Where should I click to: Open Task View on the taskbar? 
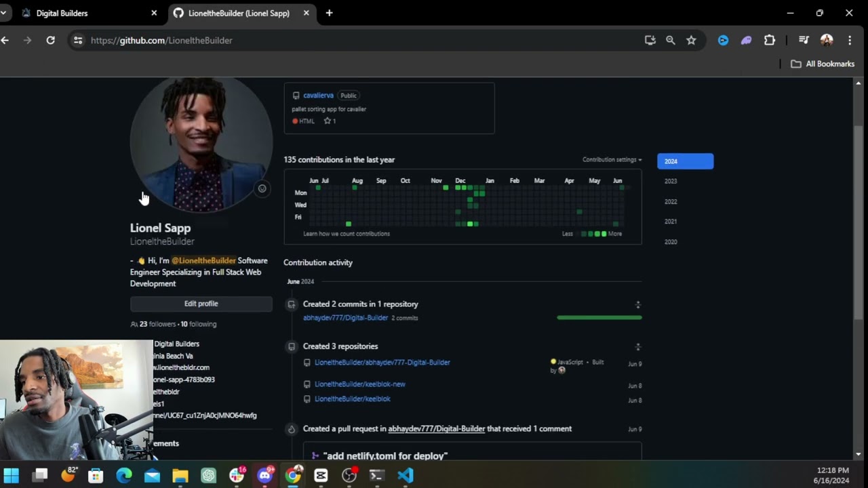pyautogui.click(x=40, y=475)
